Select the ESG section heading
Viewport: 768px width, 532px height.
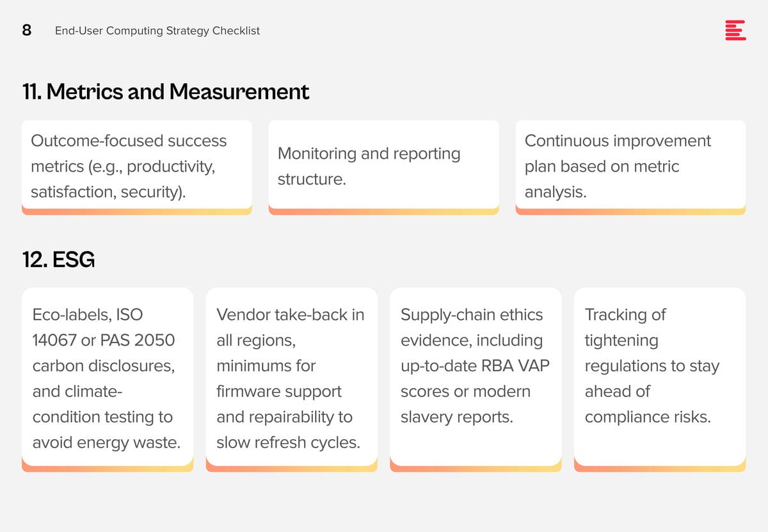(x=58, y=260)
